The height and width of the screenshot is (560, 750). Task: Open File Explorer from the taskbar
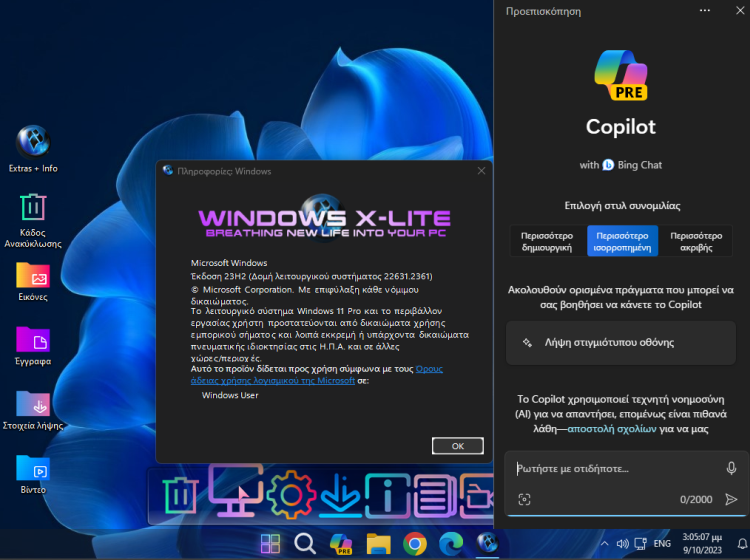point(377,544)
